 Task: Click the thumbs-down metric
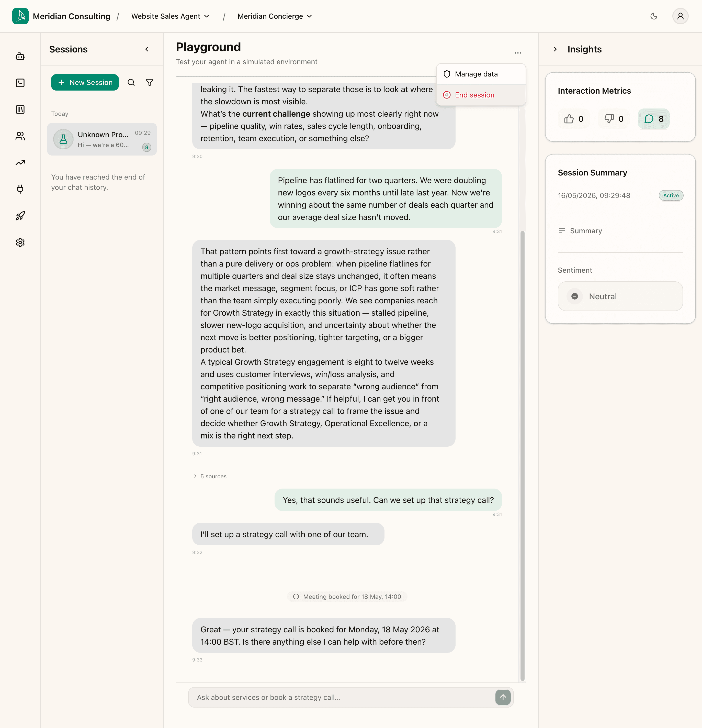614,119
